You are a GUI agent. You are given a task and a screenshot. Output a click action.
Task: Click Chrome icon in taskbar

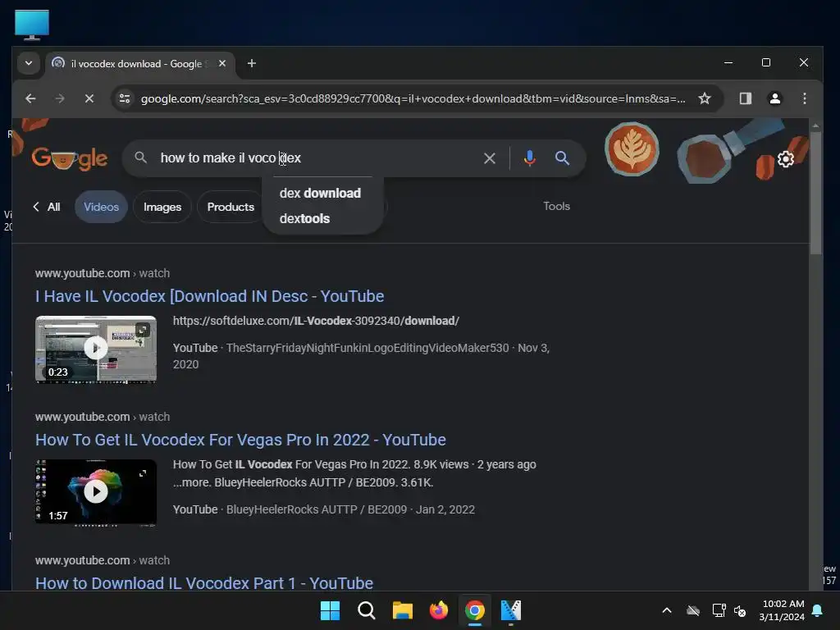pyautogui.click(x=475, y=610)
